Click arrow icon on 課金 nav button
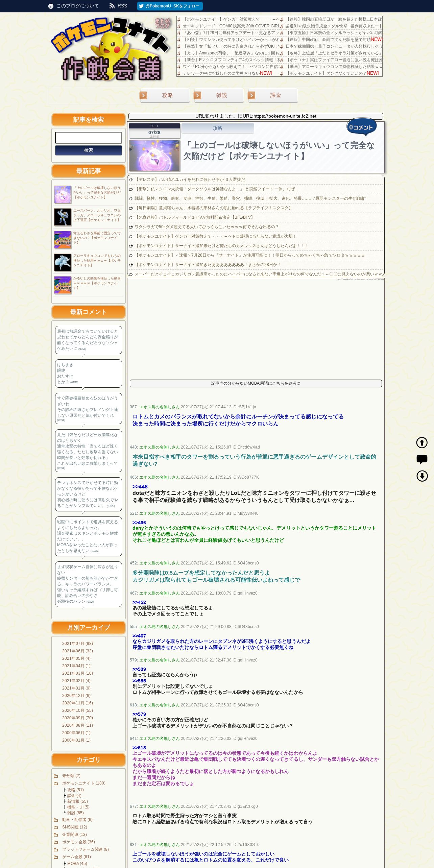 tap(251, 95)
